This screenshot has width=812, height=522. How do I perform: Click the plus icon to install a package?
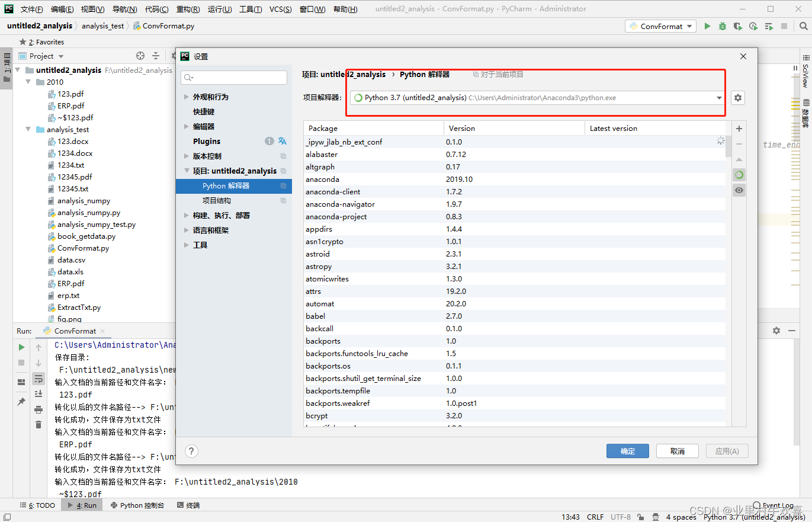pyautogui.click(x=739, y=129)
